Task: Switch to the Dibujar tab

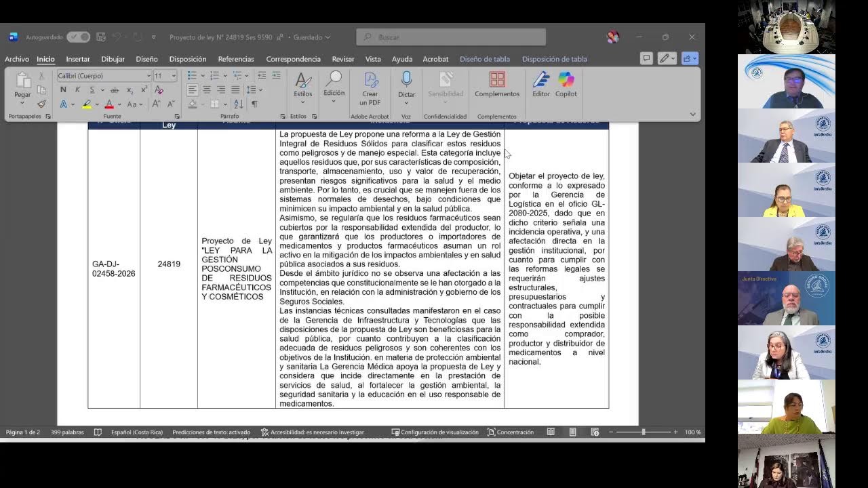Action: (x=113, y=59)
